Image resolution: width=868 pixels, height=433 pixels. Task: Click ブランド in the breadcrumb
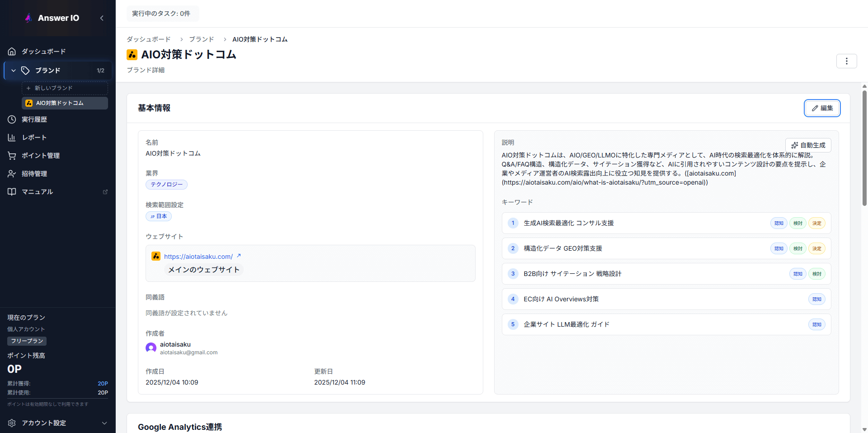pos(201,39)
